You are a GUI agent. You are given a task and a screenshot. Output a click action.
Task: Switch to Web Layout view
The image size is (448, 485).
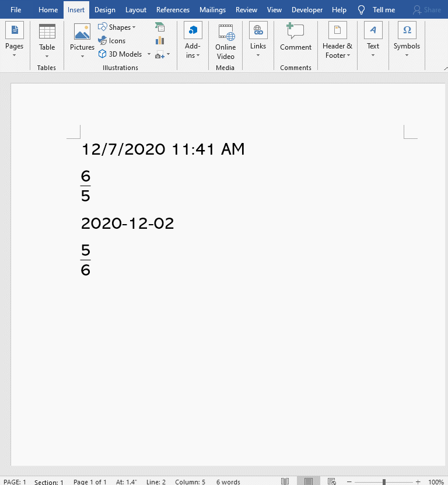click(x=332, y=481)
